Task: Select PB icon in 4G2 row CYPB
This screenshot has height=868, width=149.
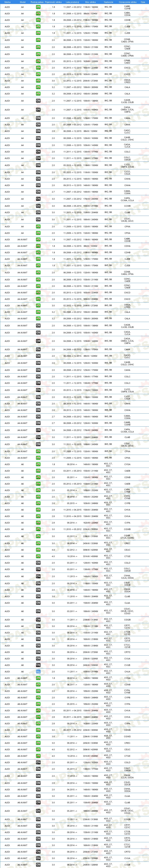Action: coord(38,503)
